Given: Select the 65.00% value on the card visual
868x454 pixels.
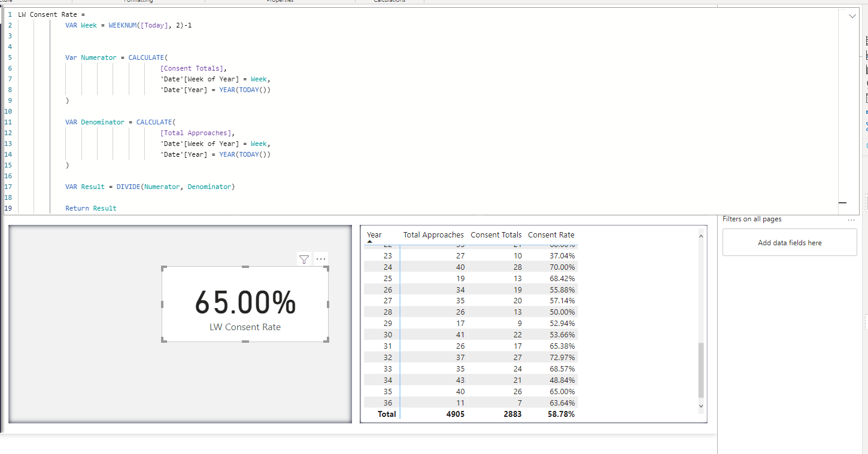Looking at the screenshot, I should tap(245, 303).
